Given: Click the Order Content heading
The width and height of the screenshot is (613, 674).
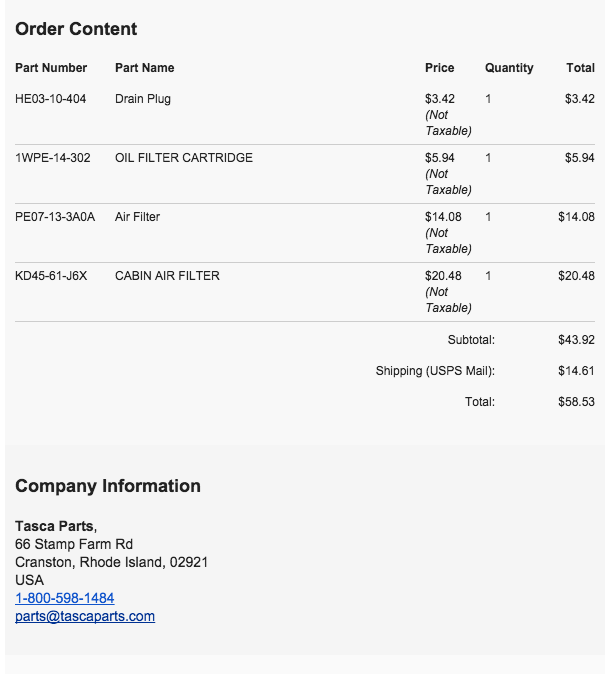Looking at the screenshot, I should click(x=76, y=29).
